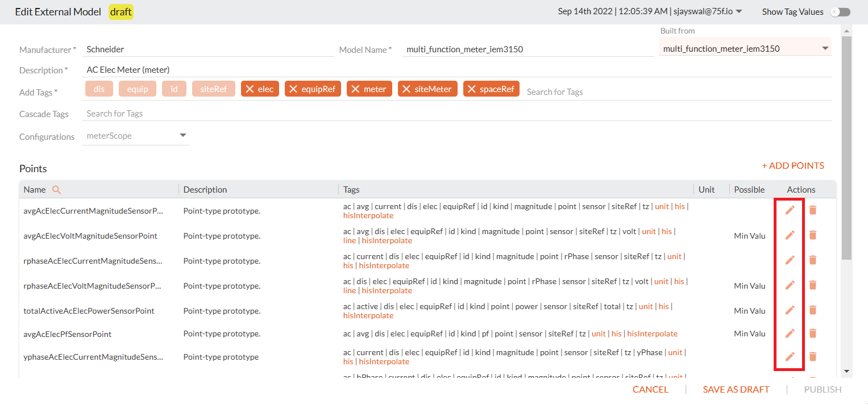
Task: Click the equip tag chip
Action: click(138, 89)
